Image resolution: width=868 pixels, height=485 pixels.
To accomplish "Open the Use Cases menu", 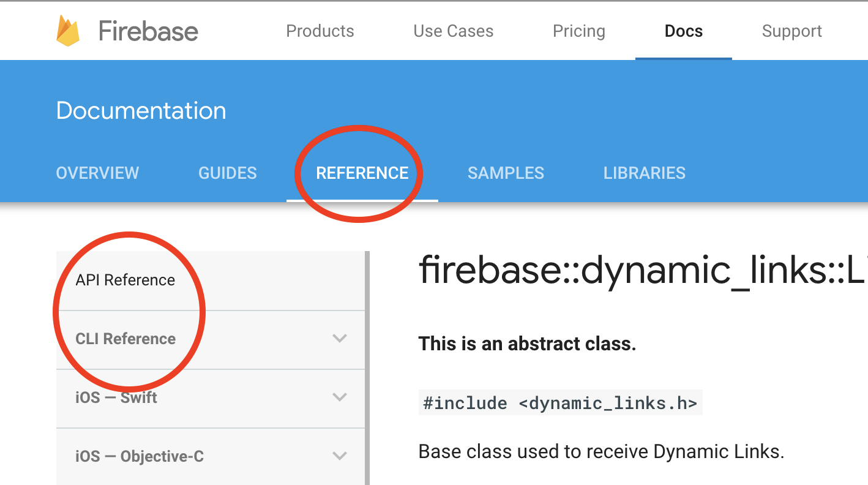I will pos(452,31).
